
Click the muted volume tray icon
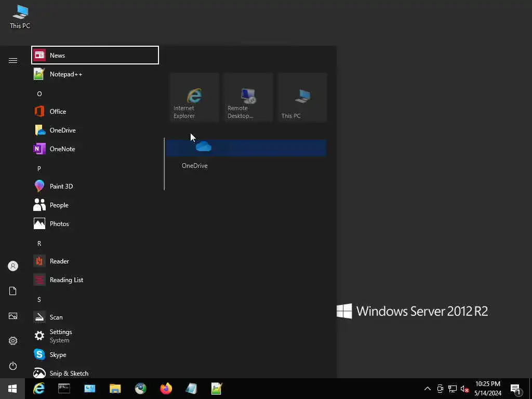464,389
